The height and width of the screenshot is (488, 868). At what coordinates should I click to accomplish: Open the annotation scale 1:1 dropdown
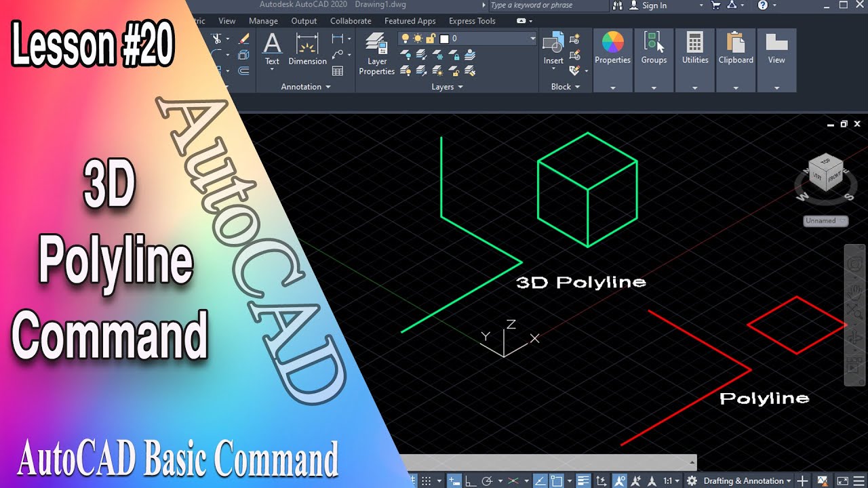click(671, 481)
